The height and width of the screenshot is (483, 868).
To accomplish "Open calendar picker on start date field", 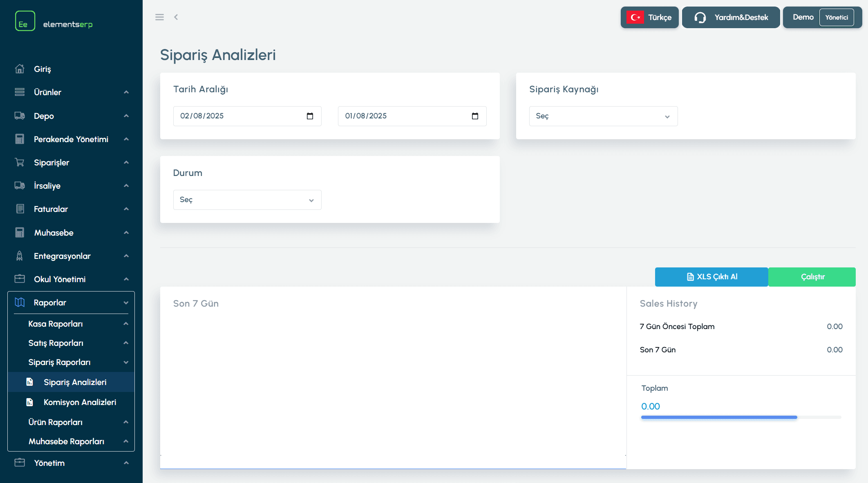I will pos(310,116).
